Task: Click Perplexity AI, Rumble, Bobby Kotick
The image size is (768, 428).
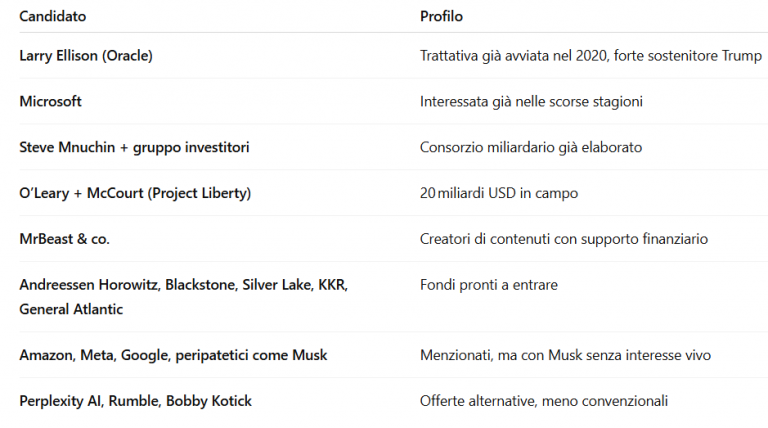Action: coord(136,401)
